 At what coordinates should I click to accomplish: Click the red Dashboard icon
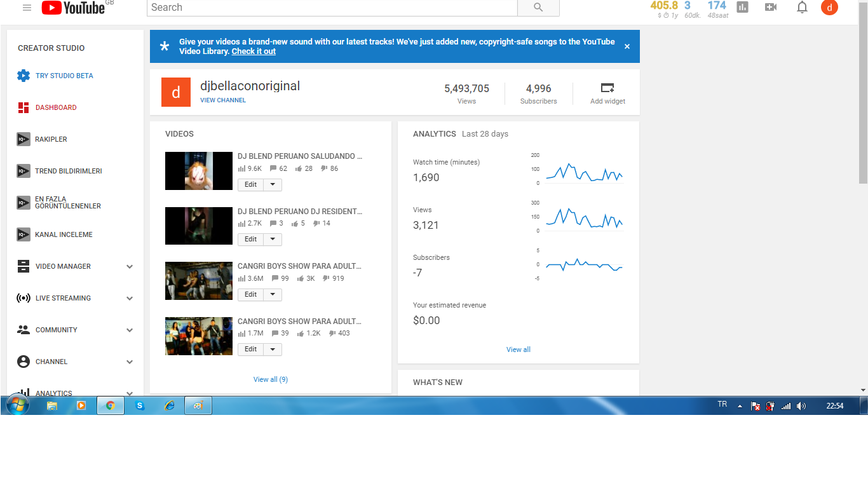[24, 107]
